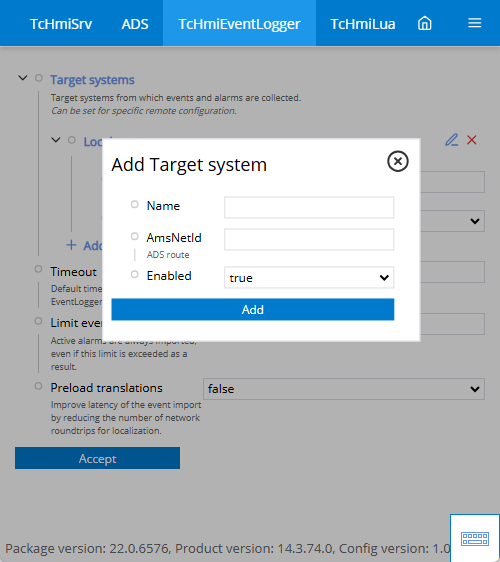Click the Package version status text
Image resolution: width=500 pixels, height=562 pixels.
tap(228, 548)
